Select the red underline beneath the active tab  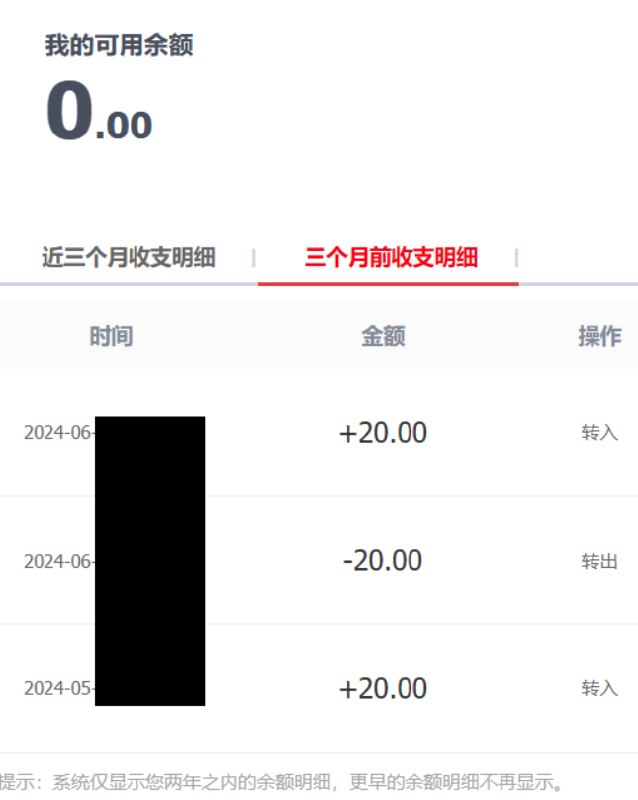387,282
